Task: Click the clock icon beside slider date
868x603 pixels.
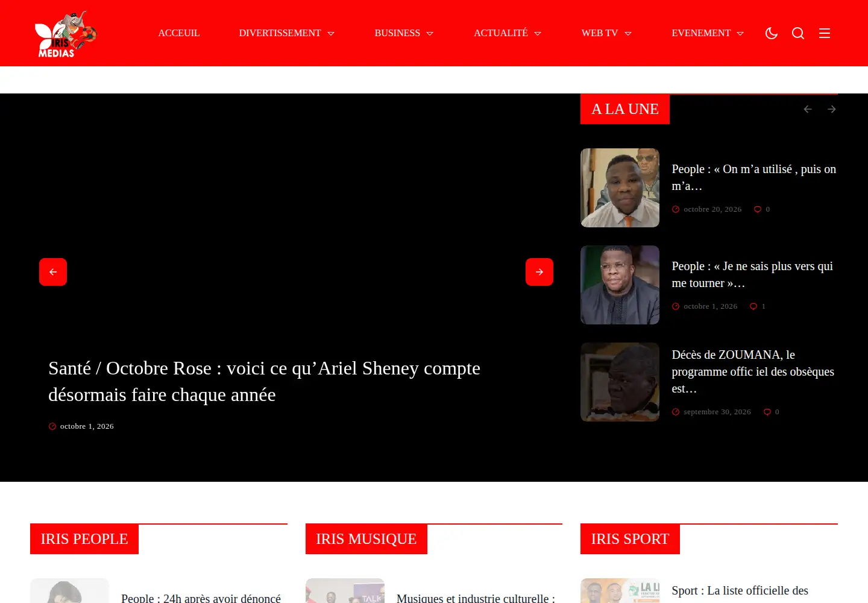Action: (x=52, y=426)
